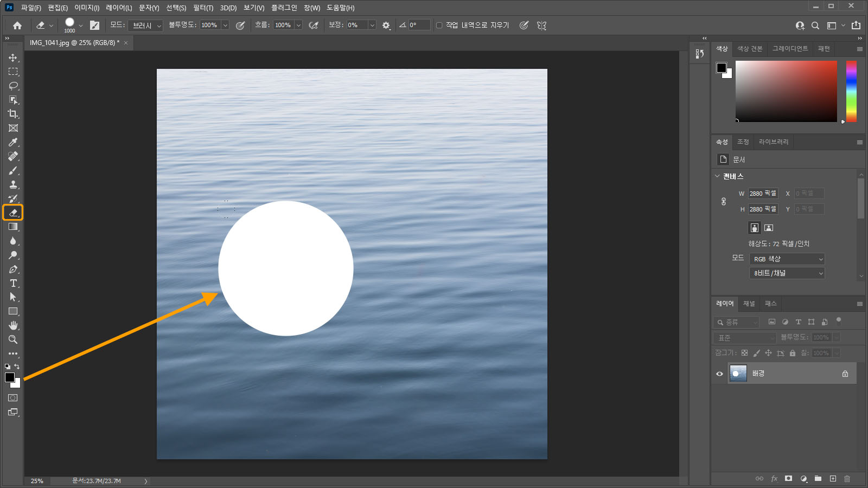Open the opacity 100% dropdown arrow
868x488 pixels.
[x=225, y=25]
